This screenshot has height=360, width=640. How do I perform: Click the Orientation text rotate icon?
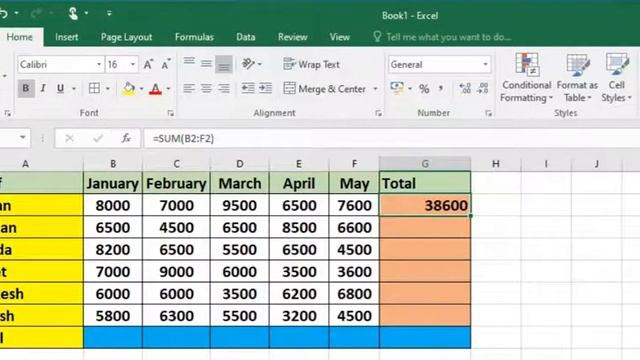click(248, 64)
